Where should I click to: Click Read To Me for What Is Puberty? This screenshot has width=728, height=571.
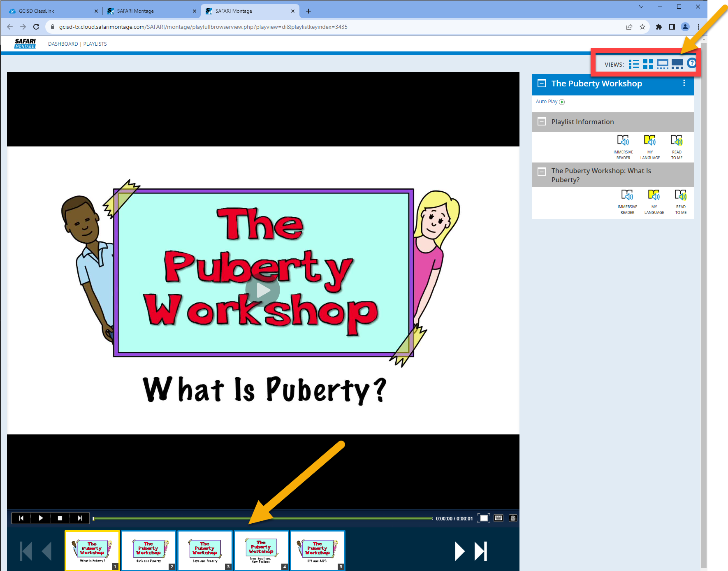click(681, 201)
